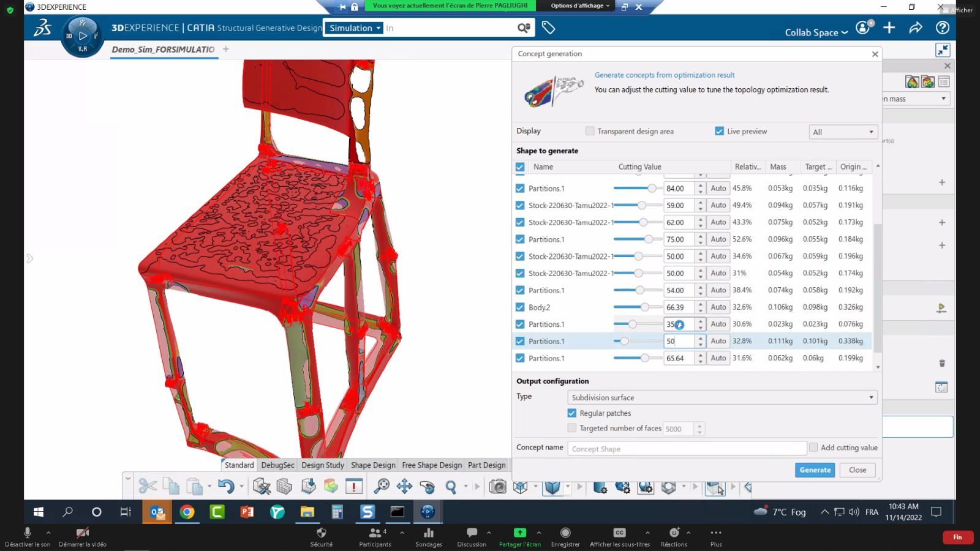Click the Undo arrow icon
Image resolution: width=980 pixels, height=551 pixels.
226,487
